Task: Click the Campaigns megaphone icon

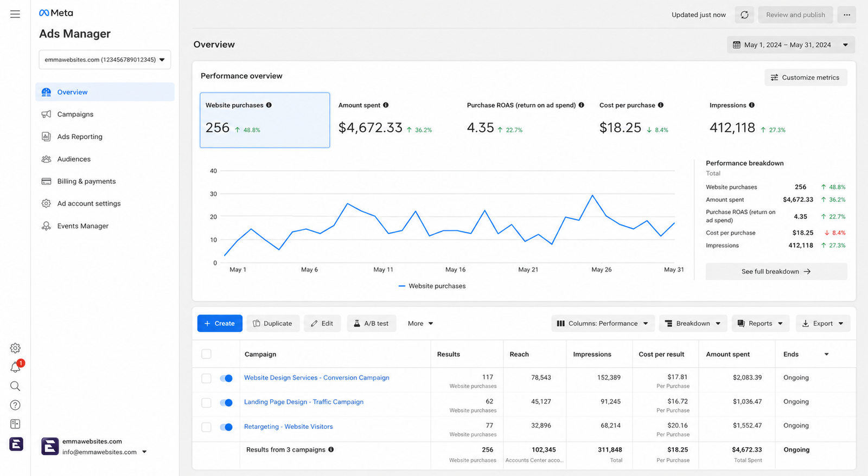Action: [46, 114]
